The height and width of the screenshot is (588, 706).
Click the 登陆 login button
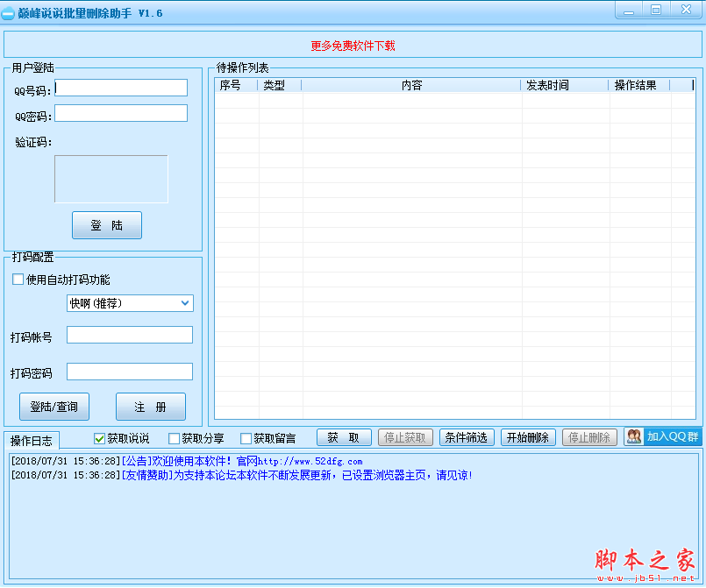[x=106, y=225]
